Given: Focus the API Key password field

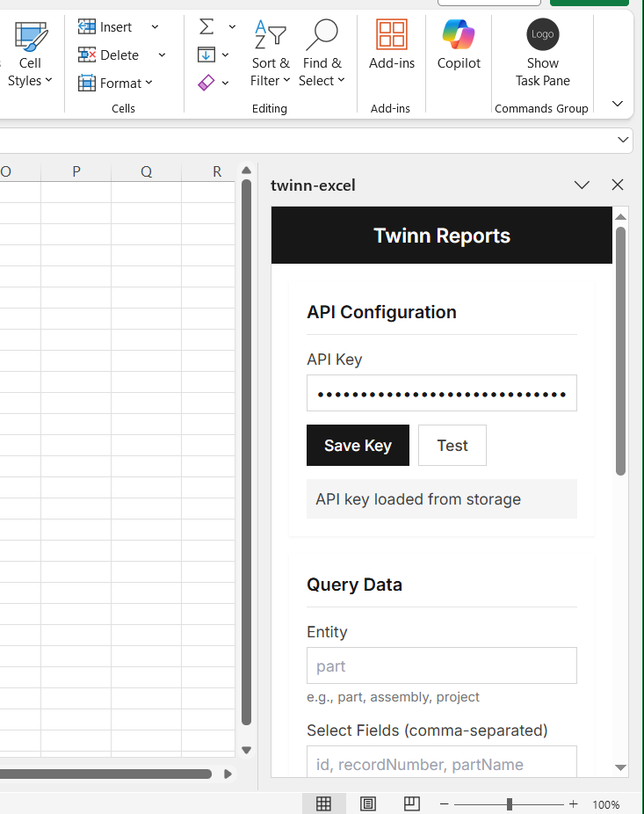Looking at the screenshot, I should pos(442,393).
